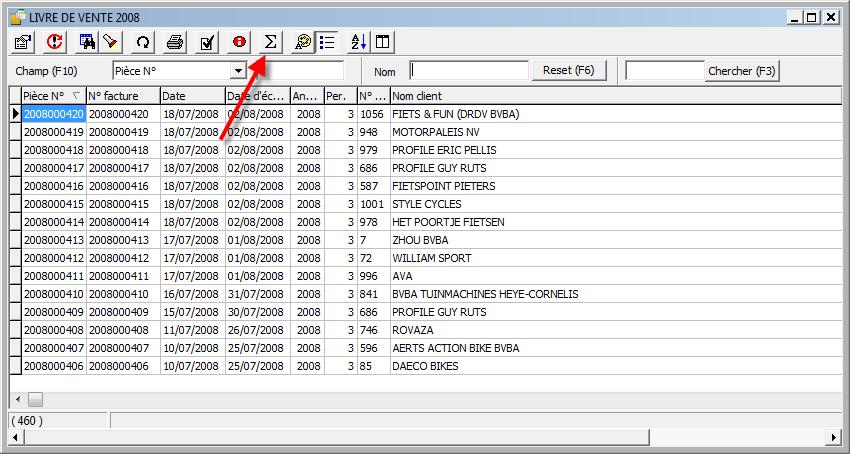
Task: Select client HET POORTJE FIETSEN
Action: [448, 222]
